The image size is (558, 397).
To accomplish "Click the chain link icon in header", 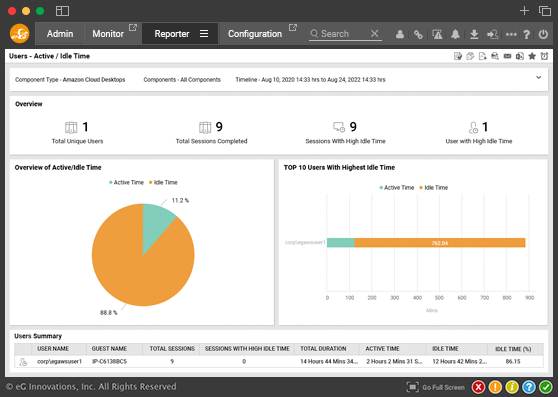I will (x=418, y=34).
